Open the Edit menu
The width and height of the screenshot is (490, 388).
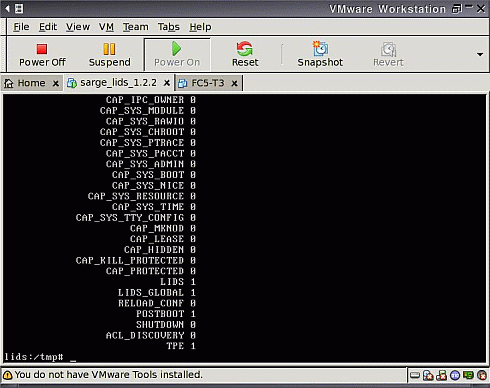click(48, 27)
